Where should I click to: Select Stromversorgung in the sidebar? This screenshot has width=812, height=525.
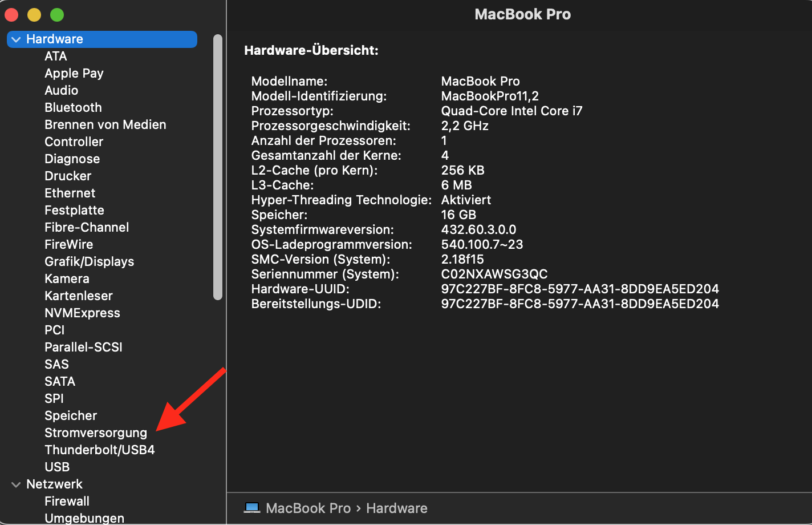(x=96, y=433)
